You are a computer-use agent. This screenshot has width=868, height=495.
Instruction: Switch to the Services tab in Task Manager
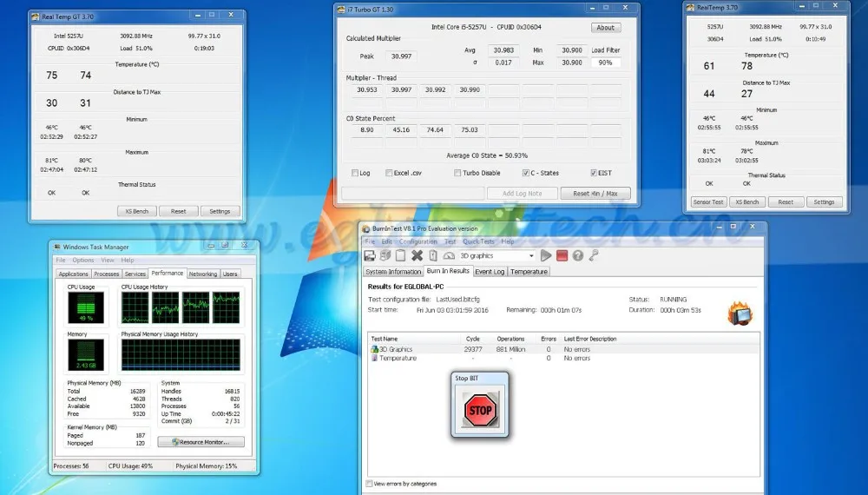pyautogui.click(x=135, y=274)
